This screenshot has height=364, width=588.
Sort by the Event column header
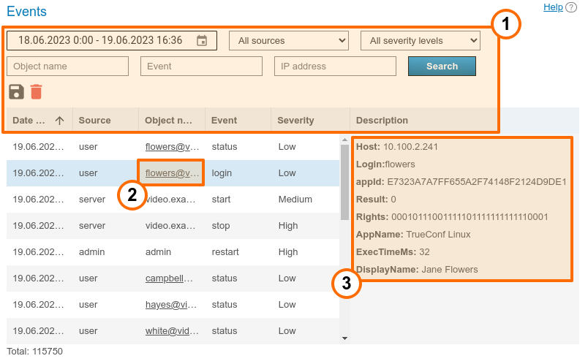pos(225,121)
